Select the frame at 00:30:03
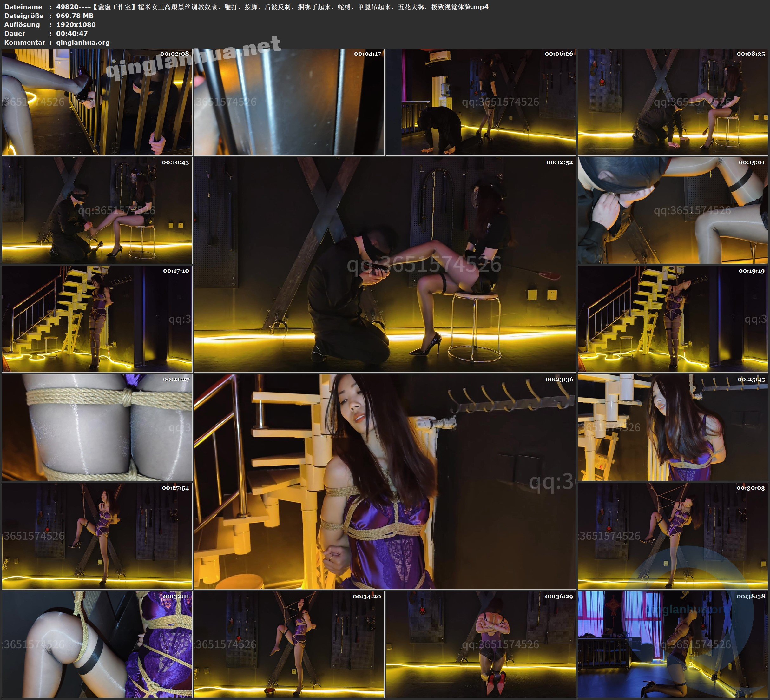This screenshot has width=770, height=700. click(673, 536)
